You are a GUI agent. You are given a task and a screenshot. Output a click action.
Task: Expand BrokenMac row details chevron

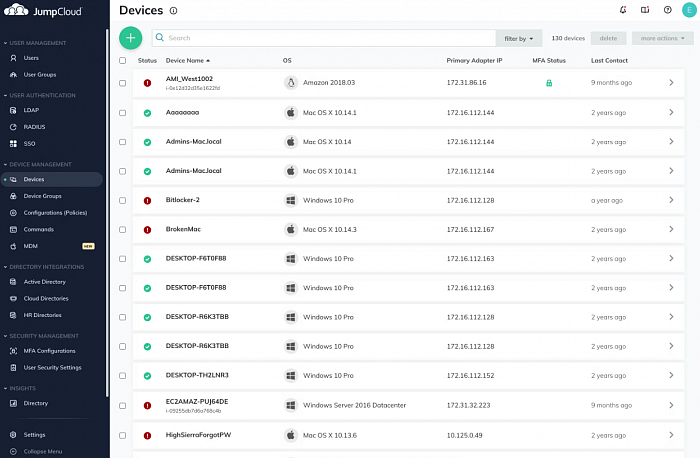point(671,229)
